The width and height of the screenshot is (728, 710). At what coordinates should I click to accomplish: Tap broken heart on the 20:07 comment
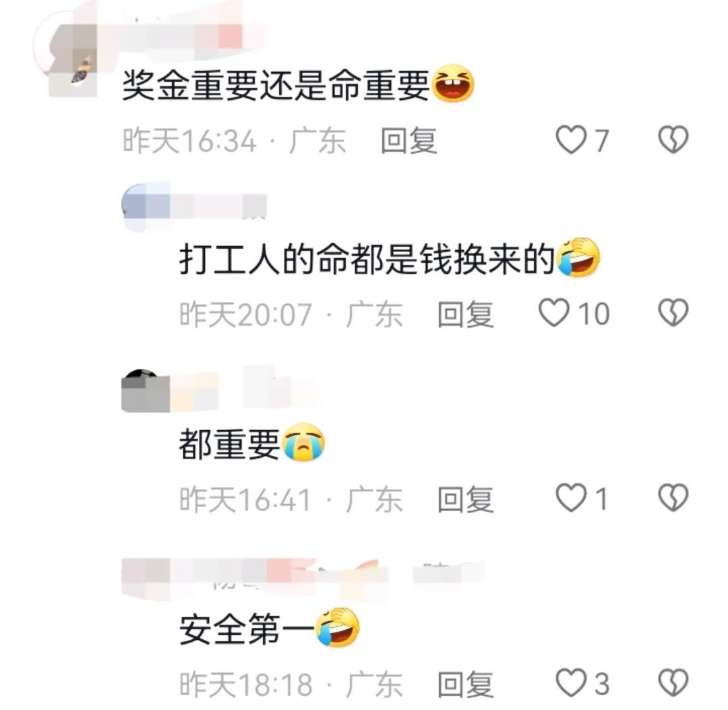pos(673,312)
